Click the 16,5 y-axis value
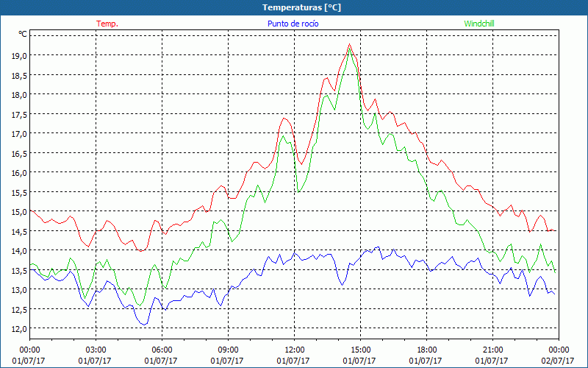The width and height of the screenshot is (588, 368). (20, 153)
